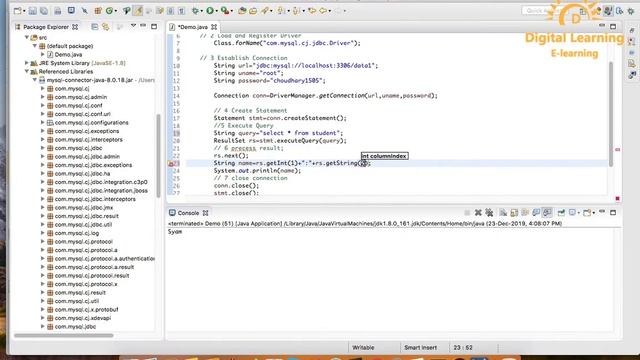The height and width of the screenshot is (360, 640).
Task: Open the Run configurations dropdown arrow
Action: [217, 11]
